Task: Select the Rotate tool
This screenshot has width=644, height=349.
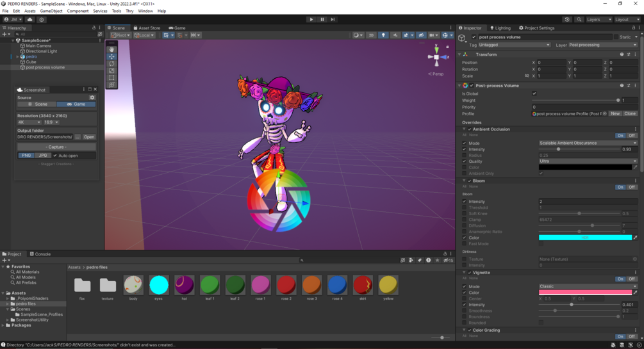Action: (x=111, y=63)
